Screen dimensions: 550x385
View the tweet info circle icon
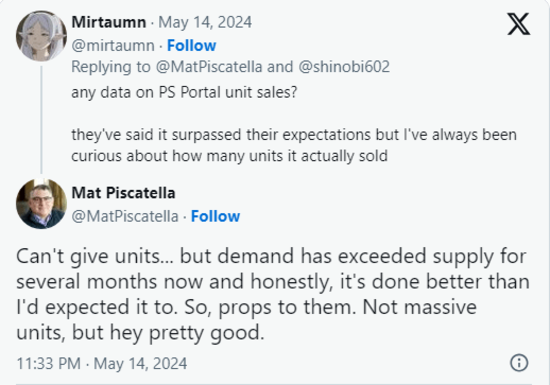519,363
